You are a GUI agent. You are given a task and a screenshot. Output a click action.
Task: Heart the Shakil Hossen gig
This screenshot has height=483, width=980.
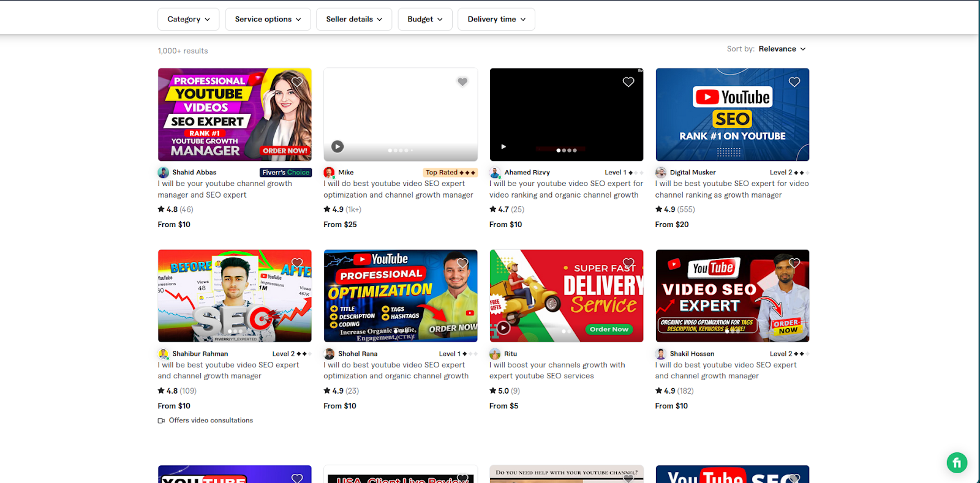coord(794,263)
